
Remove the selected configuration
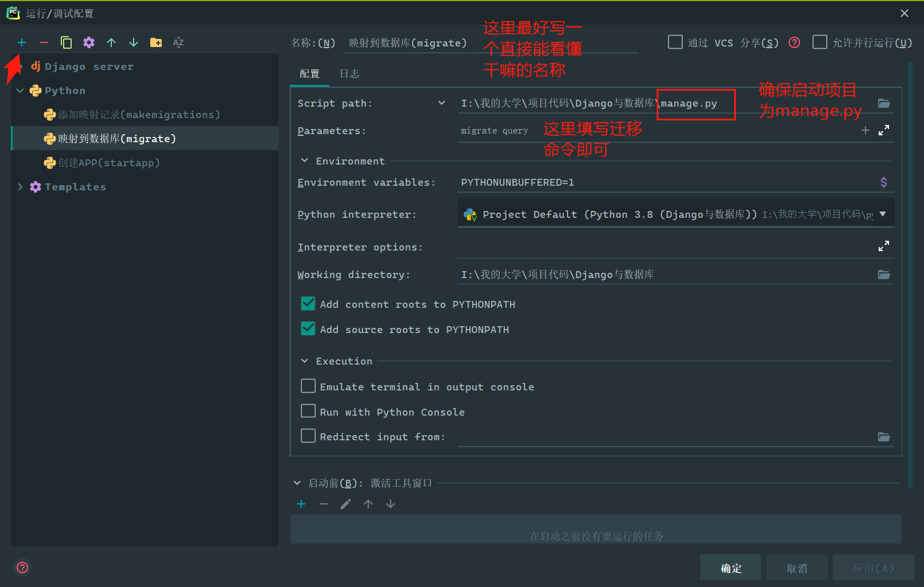coord(44,42)
